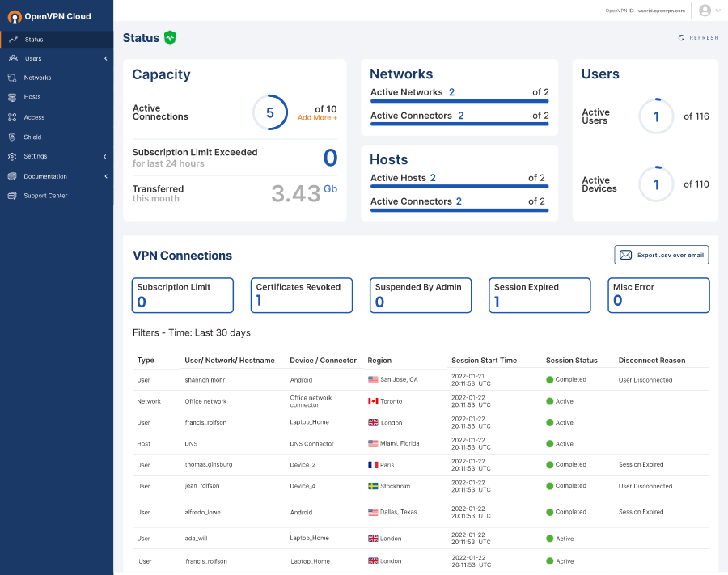Click the Active Users circular gauge
This screenshot has height=575, width=728.
[x=656, y=116]
